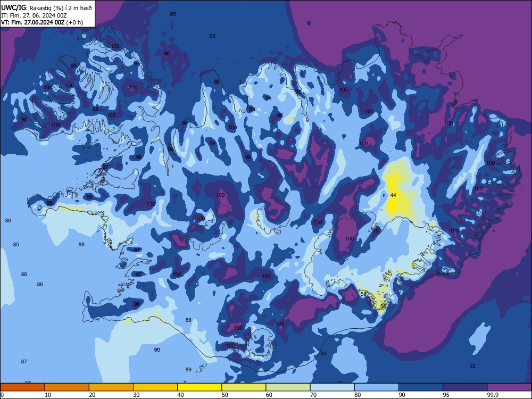
Task: Click the legend tick label '70'
Action: 313,395
